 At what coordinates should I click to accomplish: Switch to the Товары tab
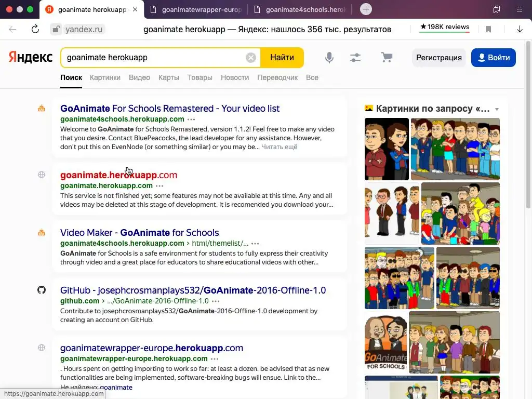tap(200, 77)
